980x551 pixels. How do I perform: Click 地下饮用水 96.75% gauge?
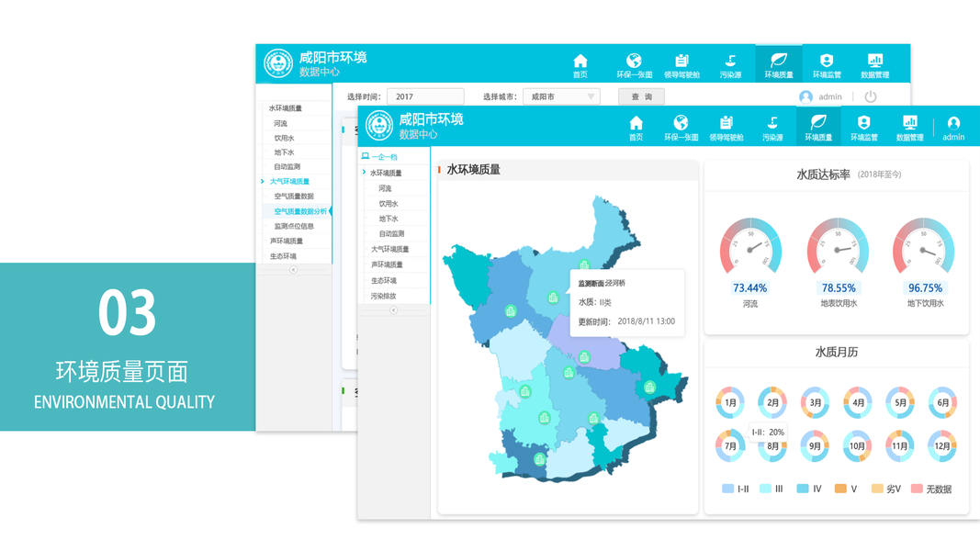[x=924, y=247]
